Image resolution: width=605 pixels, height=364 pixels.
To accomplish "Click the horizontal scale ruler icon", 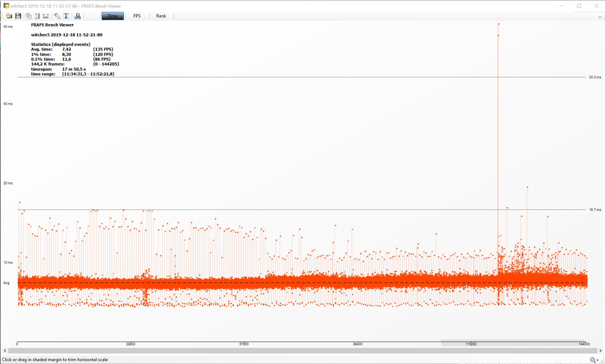I will (46, 16).
